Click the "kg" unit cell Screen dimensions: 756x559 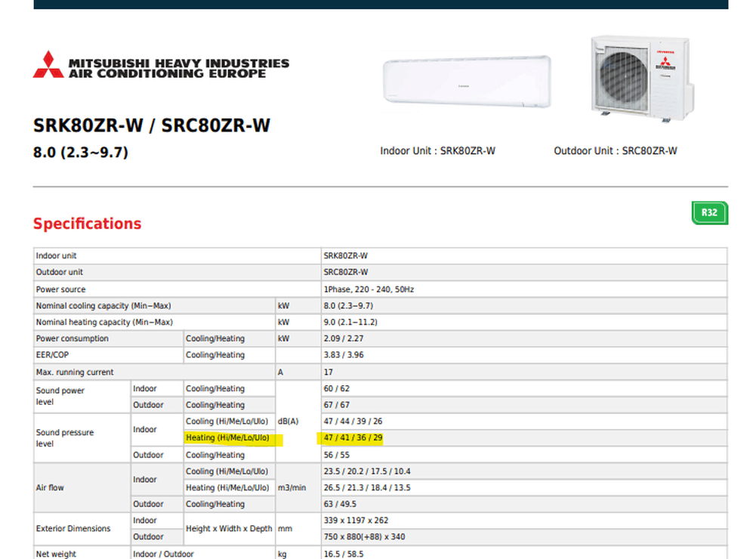pyautogui.click(x=282, y=554)
